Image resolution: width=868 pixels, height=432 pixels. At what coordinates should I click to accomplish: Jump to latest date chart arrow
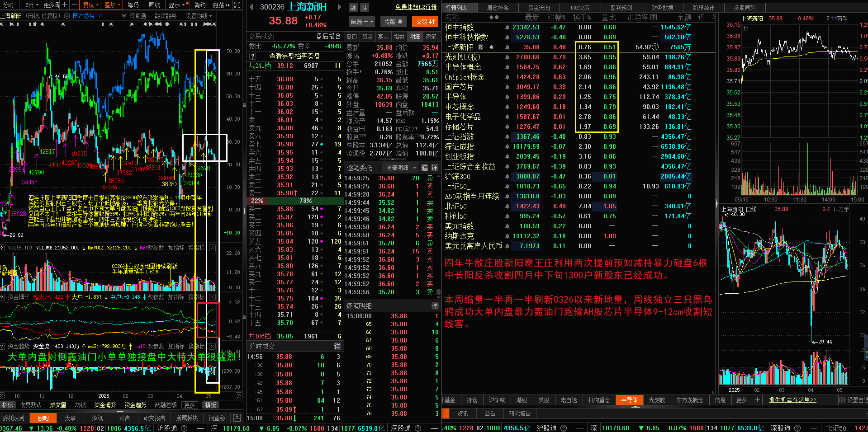239,396
